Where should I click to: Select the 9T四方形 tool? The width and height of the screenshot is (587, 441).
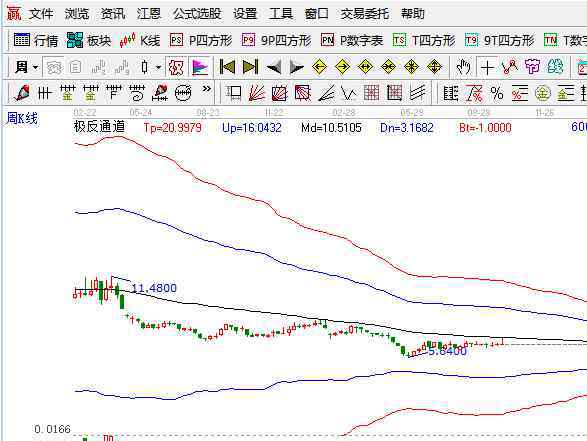point(499,40)
